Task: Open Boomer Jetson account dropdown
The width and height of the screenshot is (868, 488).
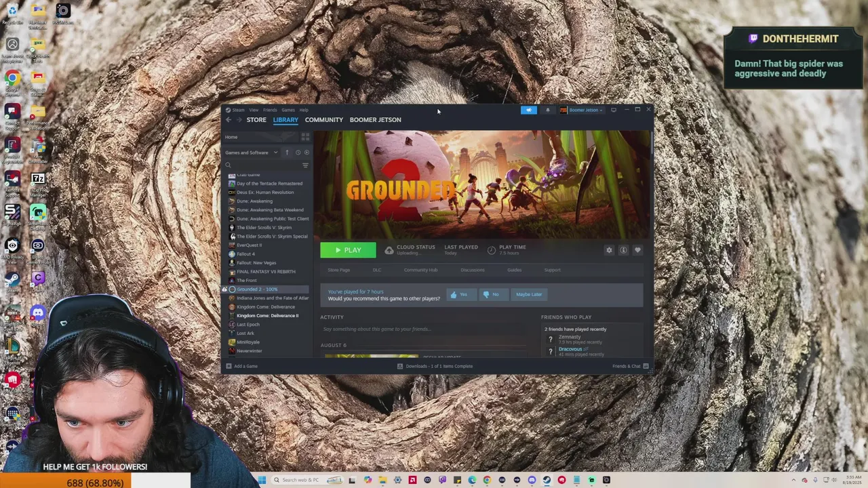Action: [x=581, y=110]
